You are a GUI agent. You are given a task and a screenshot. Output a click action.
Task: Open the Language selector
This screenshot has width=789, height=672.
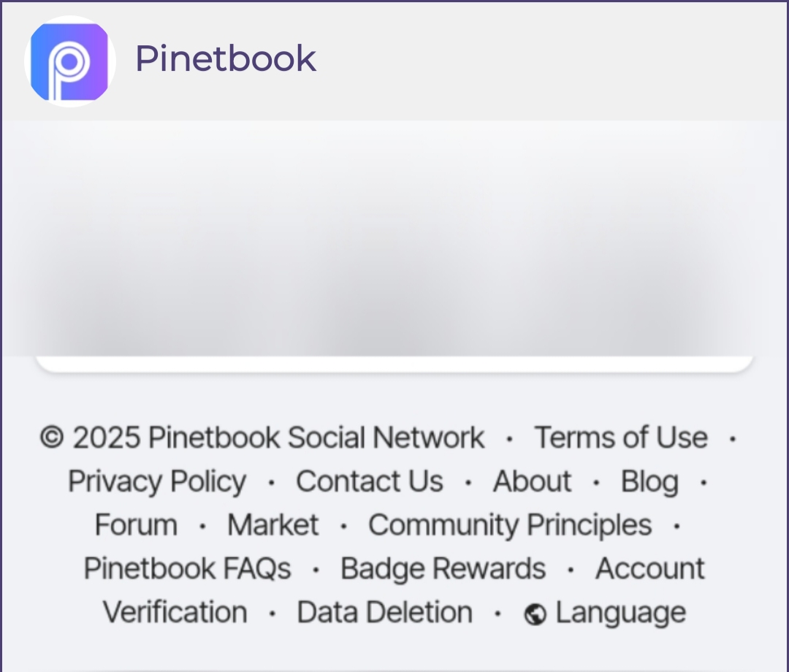(x=620, y=612)
